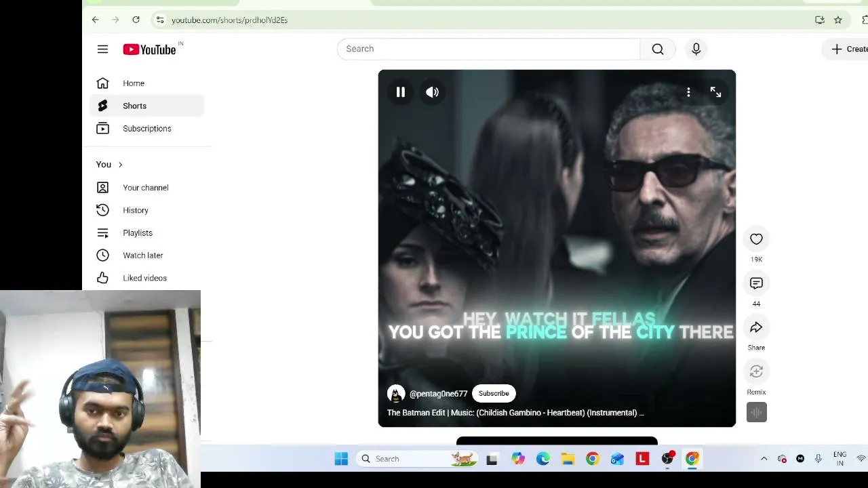Image resolution: width=868 pixels, height=488 pixels.
Task: Open Your channel in the sidebar
Action: 146,188
